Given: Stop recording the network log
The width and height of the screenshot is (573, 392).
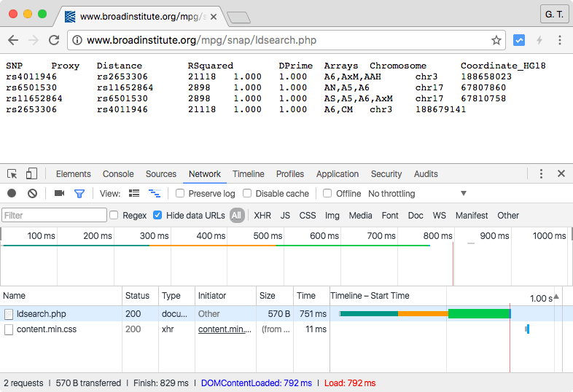Looking at the screenshot, I should click(12, 194).
